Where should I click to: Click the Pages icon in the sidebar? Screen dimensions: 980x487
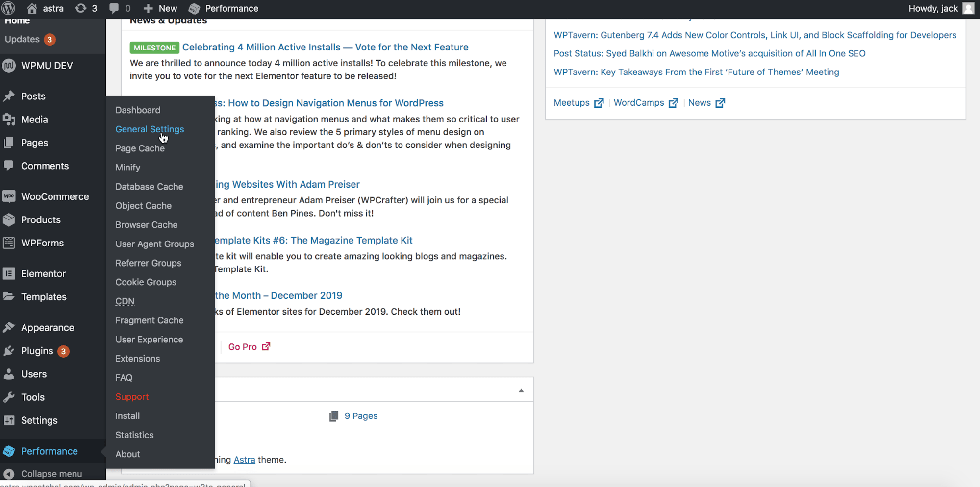(x=9, y=143)
